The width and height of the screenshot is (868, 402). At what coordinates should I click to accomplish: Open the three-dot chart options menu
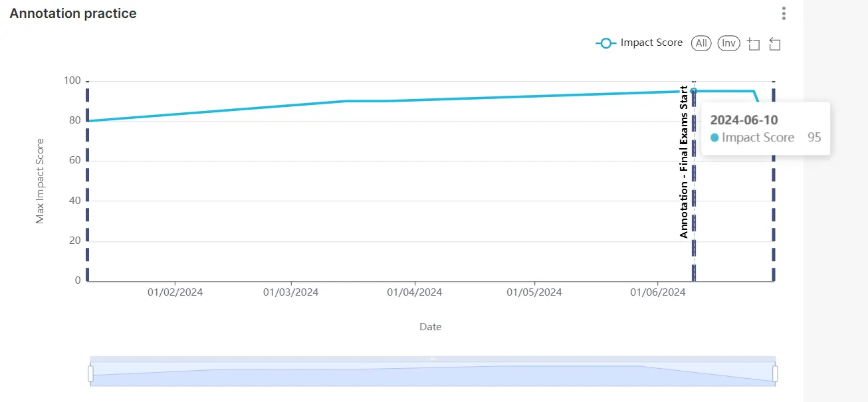pyautogui.click(x=783, y=13)
